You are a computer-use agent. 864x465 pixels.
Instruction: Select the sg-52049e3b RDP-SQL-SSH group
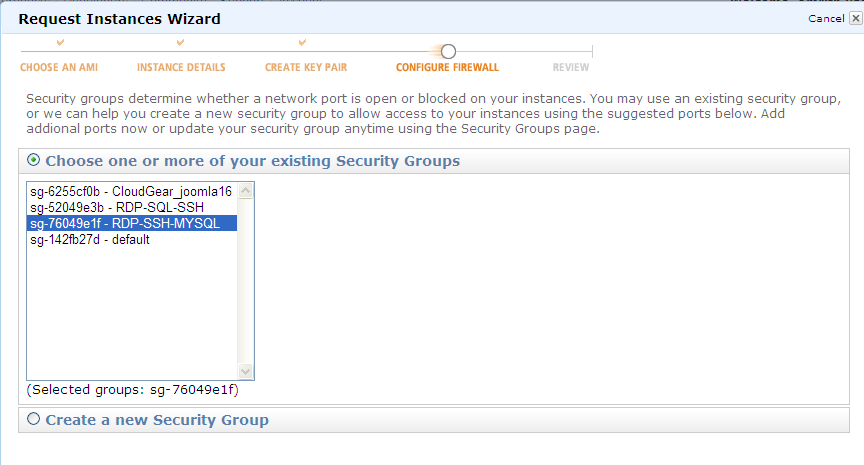tap(132, 207)
